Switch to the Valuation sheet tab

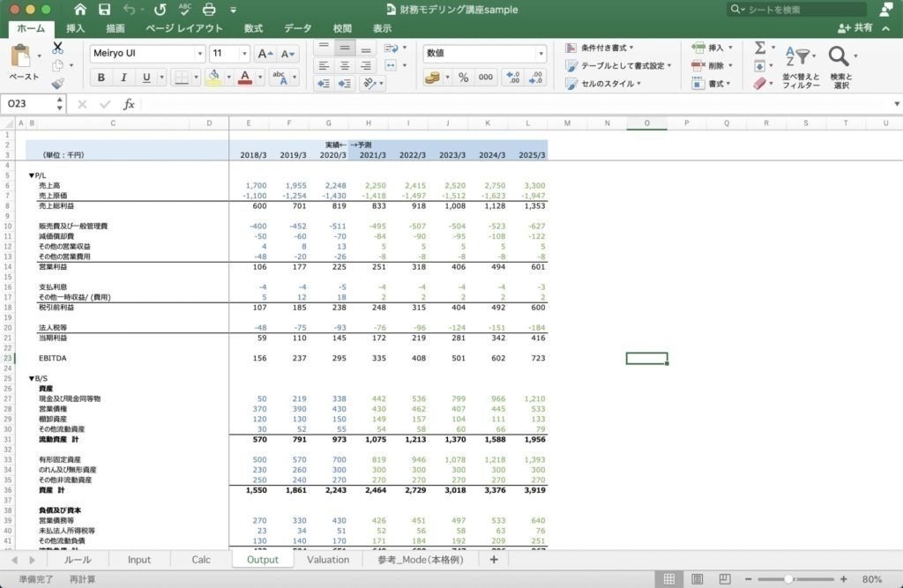pyautogui.click(x=327, y=560)
